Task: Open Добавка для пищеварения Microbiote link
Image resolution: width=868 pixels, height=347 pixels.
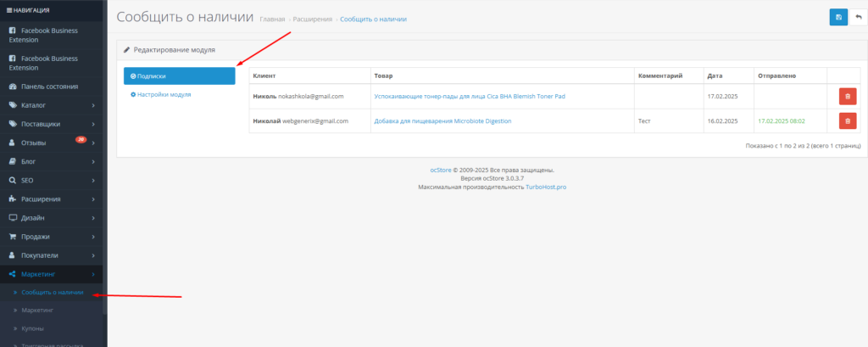Action: 442,121
